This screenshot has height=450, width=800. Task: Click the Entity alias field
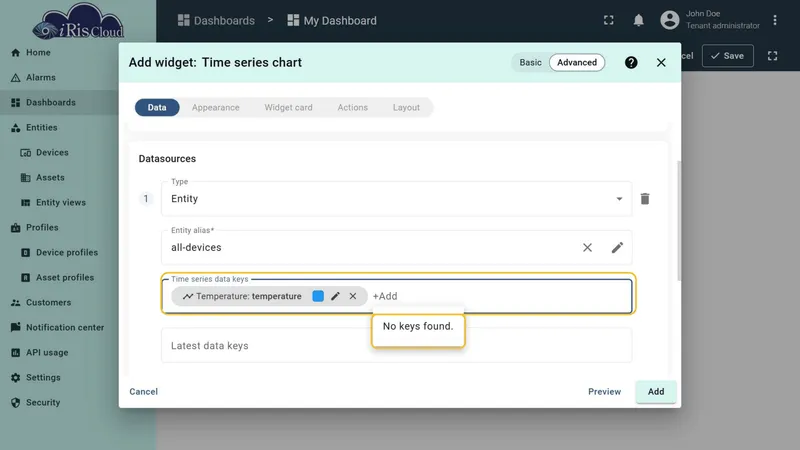396,247
